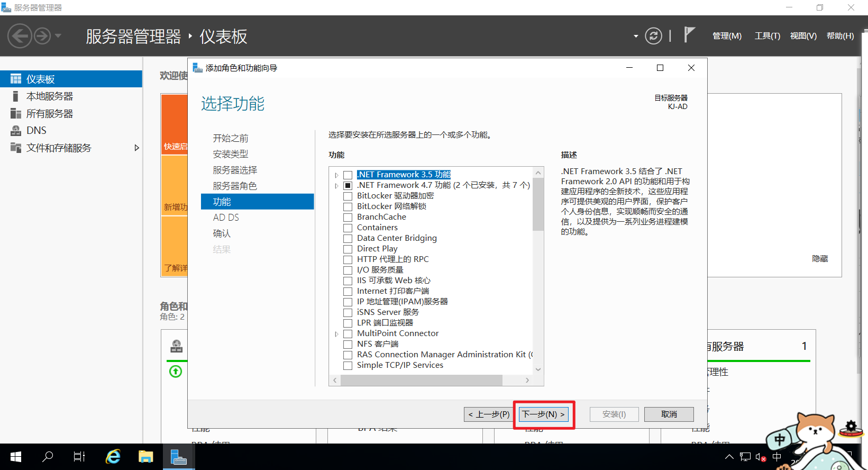Image resolution: width=868 pixels, height=470 pixels.
Task: Click 上一步(P) button
Action: [x=489, y=414]
